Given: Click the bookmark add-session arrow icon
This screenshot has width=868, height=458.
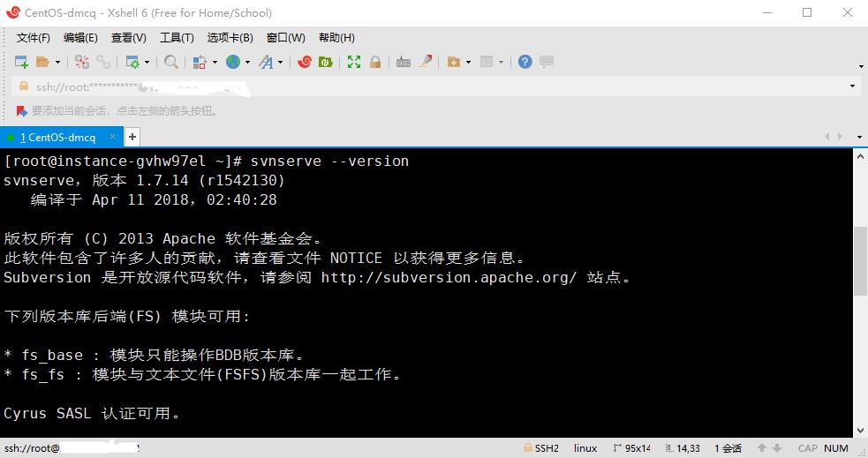Looking at the screenshot, I should tap(21, 111).
